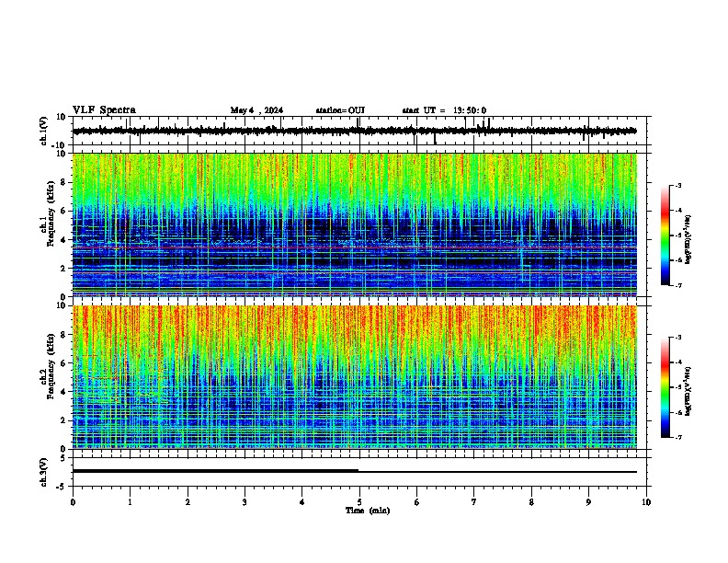The width and height of the screenshot is (728, 563).
Task: Click the ch.1 voltage waveform trace
Action: (x=354, y=131)
